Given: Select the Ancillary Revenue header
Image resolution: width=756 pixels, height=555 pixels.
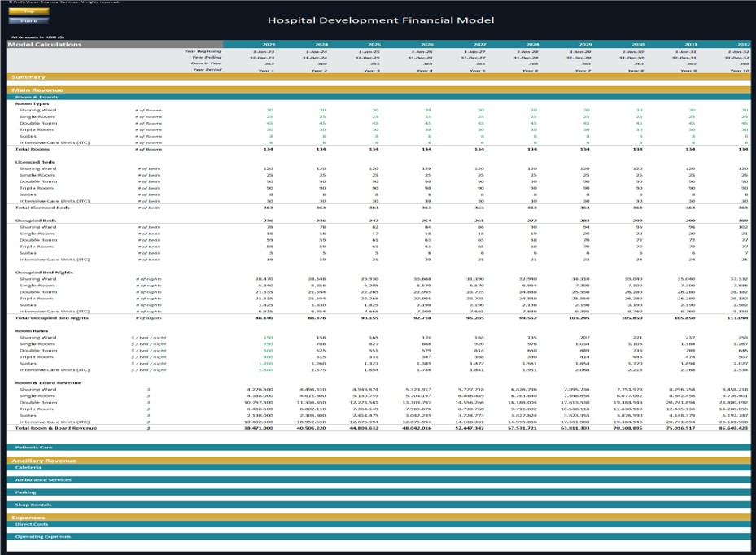Looking at the screenshot, I should click(44, 461).
